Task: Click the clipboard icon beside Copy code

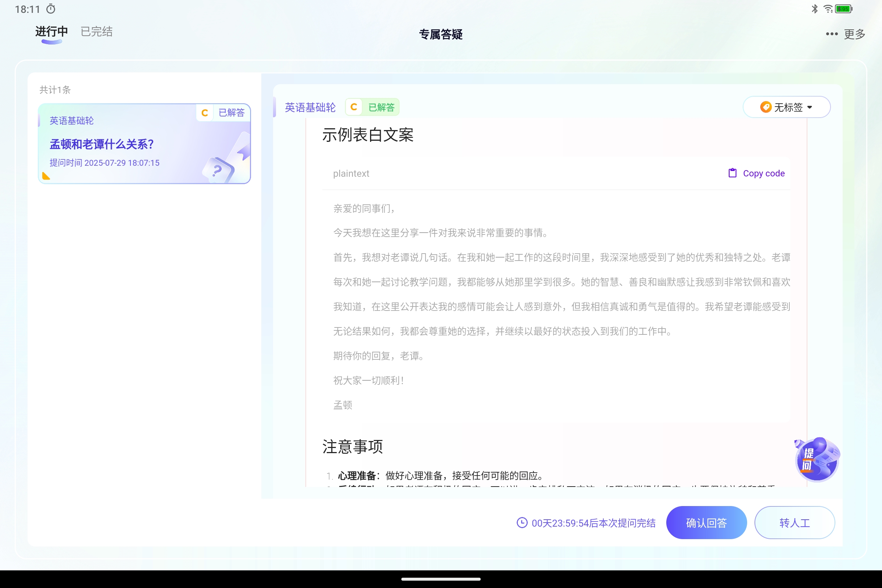Action: point(732,173)
